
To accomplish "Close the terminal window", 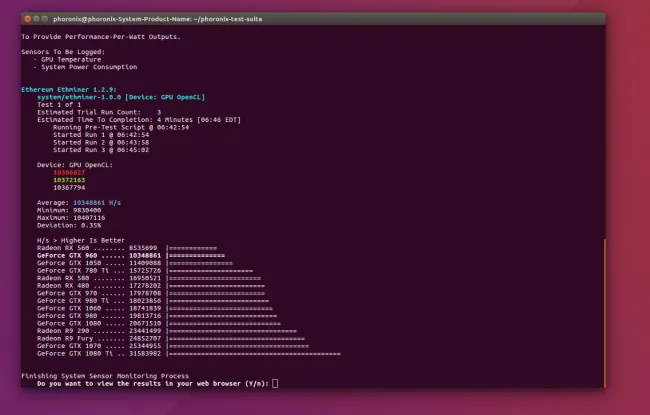I will (28, 19).
